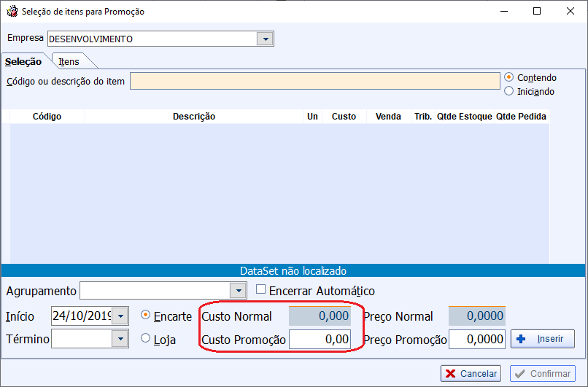Choose the Loja radio option
588x387 pixels.
pyautogui.click(x=145, y=338)
